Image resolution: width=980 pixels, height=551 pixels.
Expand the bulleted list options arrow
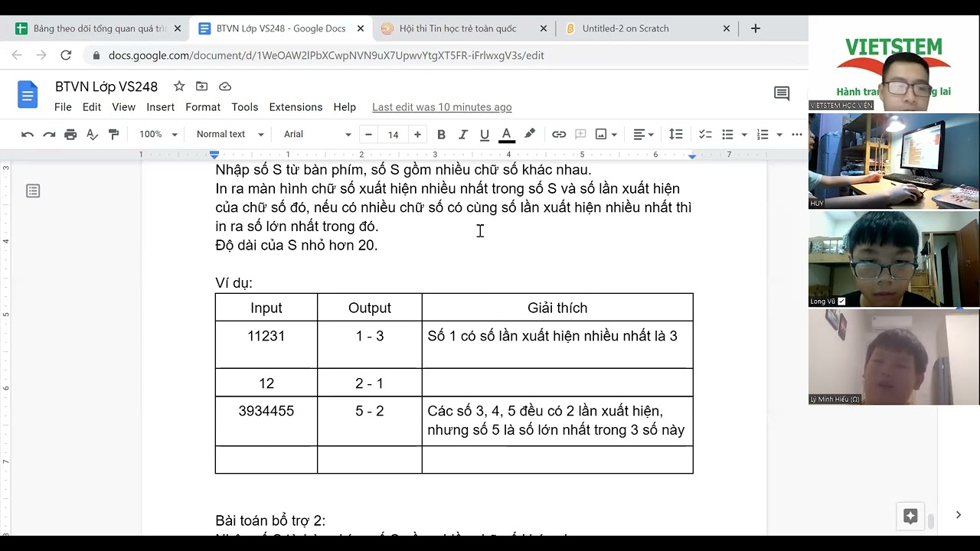[744, 135]
